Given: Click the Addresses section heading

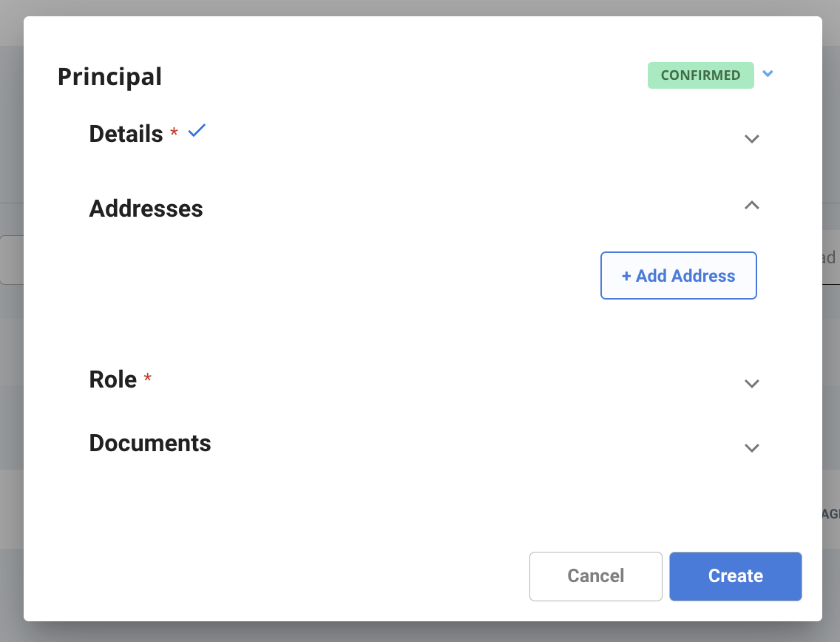Looking at the screenshot, I should click(x=146, y=209).
